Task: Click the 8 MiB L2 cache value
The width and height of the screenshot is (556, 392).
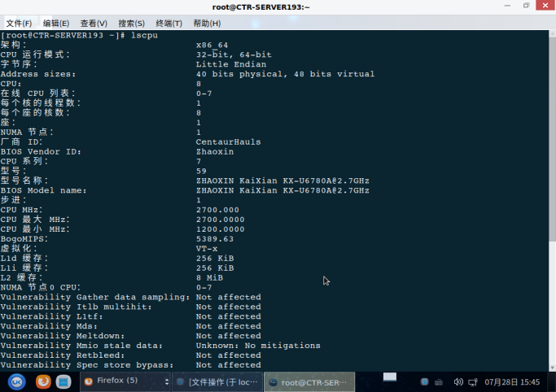Action: pos(209,278)
